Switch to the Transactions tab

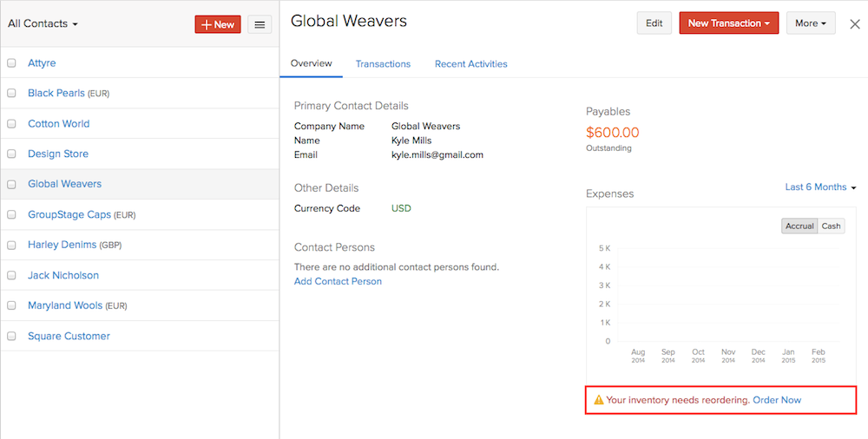pyautogui.click(x=383, y=64)
